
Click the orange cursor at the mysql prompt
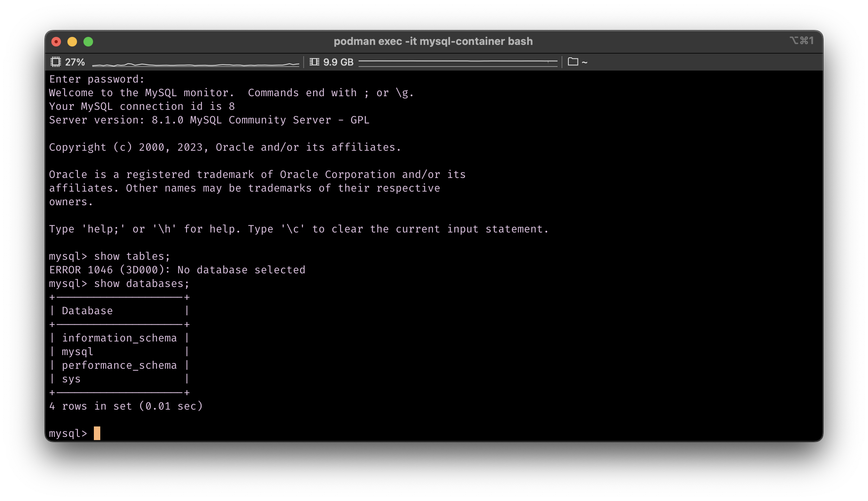coord(97,433)
